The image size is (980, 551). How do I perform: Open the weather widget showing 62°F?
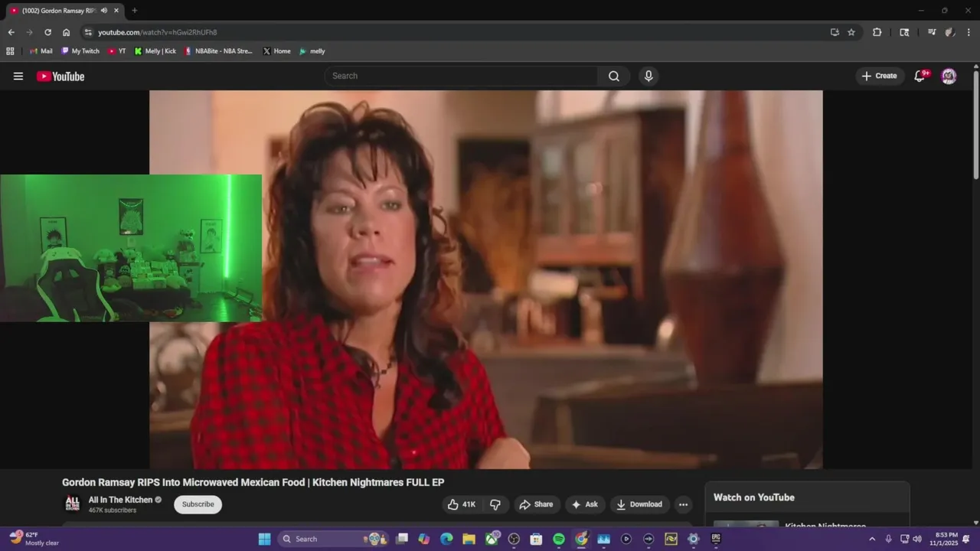point(34,539)
